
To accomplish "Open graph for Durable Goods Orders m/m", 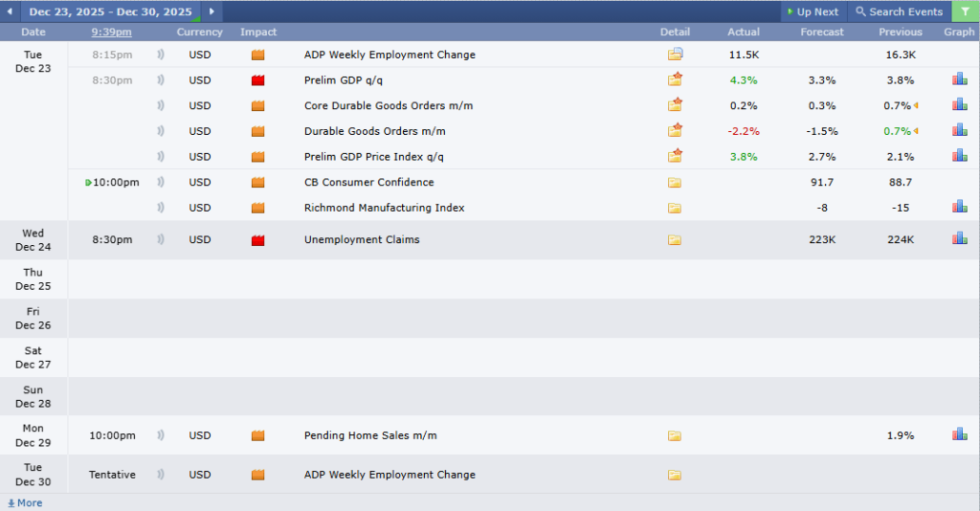I will tap(959, 131).
